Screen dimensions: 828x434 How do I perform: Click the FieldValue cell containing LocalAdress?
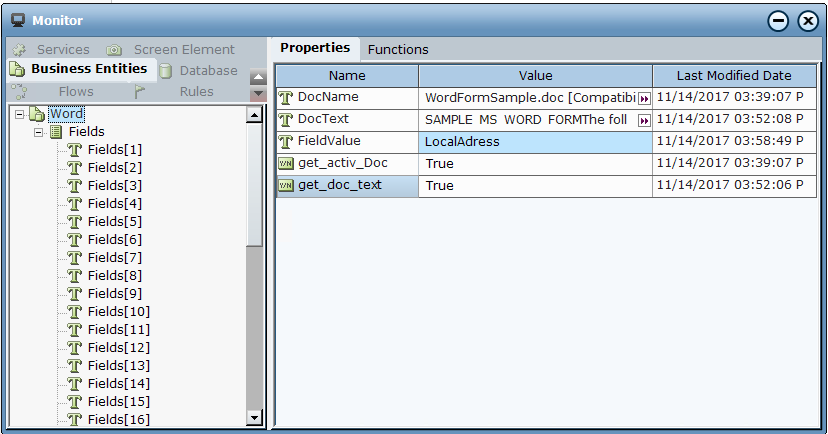click(x=534, y=142)
